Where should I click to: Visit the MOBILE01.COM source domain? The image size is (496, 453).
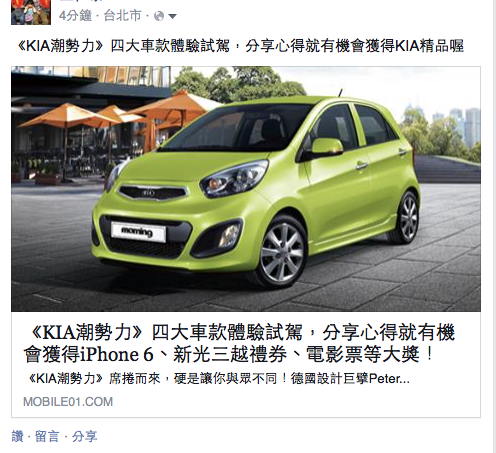(68, 402)
